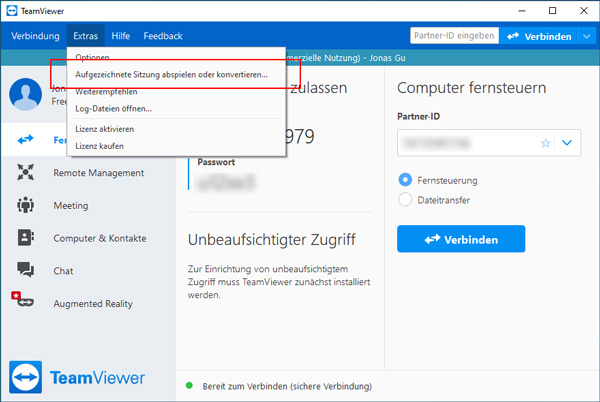
Task: Open the dropdown arrow next to the top Verbinden button
Action: tap(587, 36)
